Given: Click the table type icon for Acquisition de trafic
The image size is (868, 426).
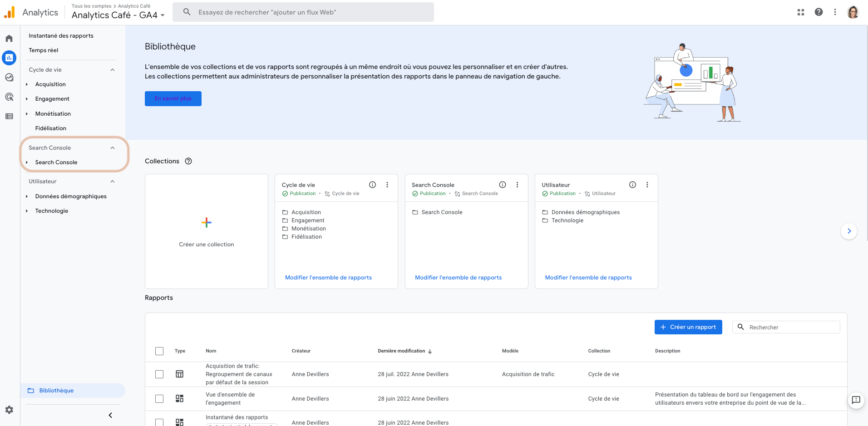Looking at the screenshot, I should pyautogui.click(x=180, y=374).
